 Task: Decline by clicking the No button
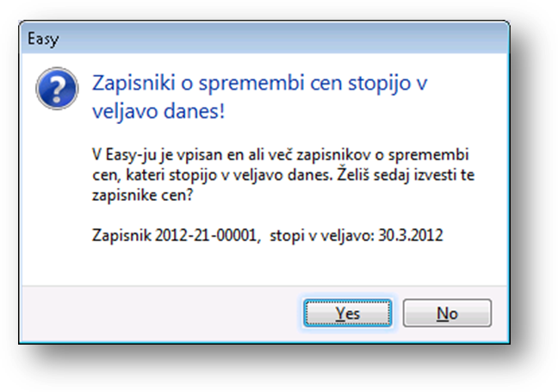click(447, 313)
